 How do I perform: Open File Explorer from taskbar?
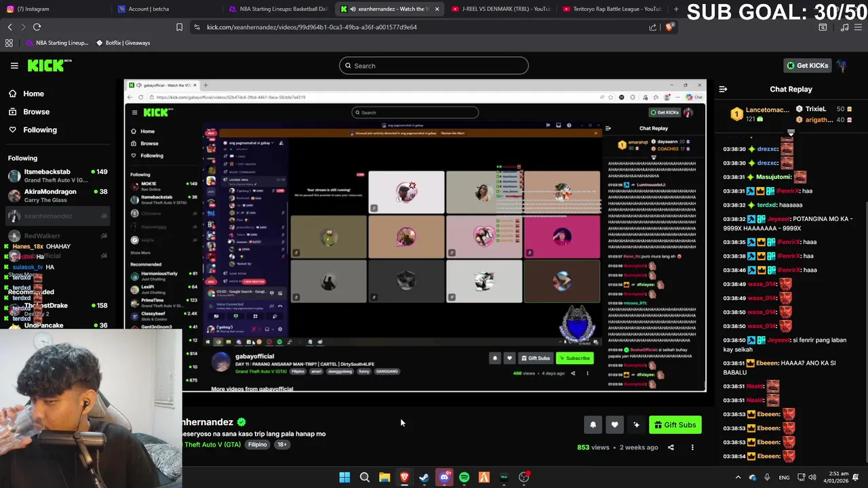(384, 477)
